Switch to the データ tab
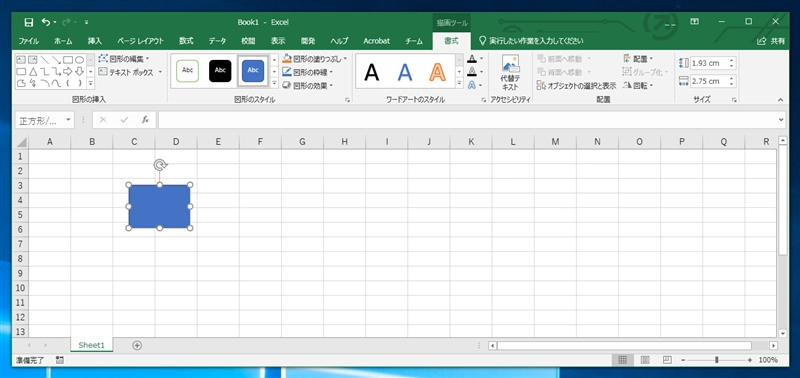This screenshot has height=378, width=800. click(217, 41)
